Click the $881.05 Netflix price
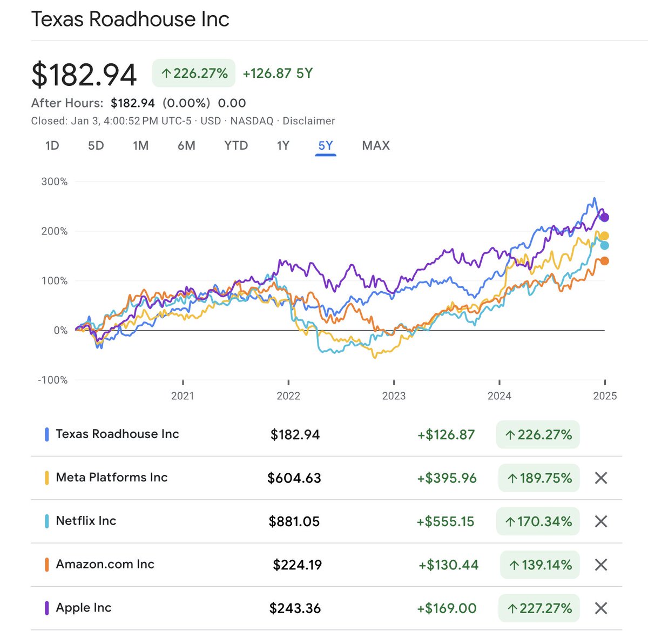The height and width of the screenshot is (644, 648). pos(294,521)
